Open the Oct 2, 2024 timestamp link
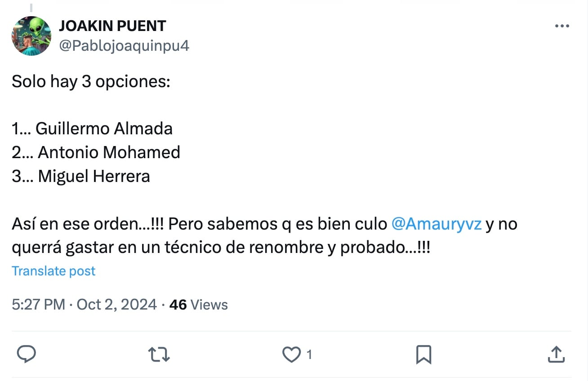Image resolution: width=588 pixels, height=381 pixels. coord(116,305)
